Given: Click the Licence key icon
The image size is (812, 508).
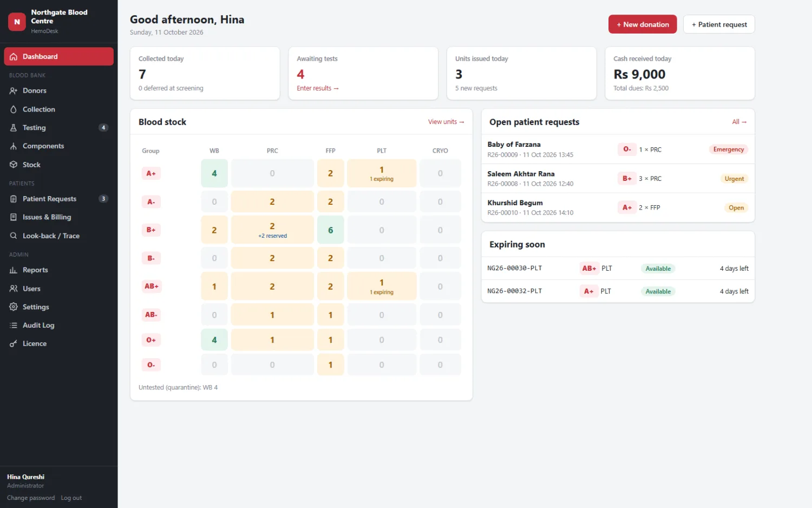Looking at the screenshot, I should point(14,344).
